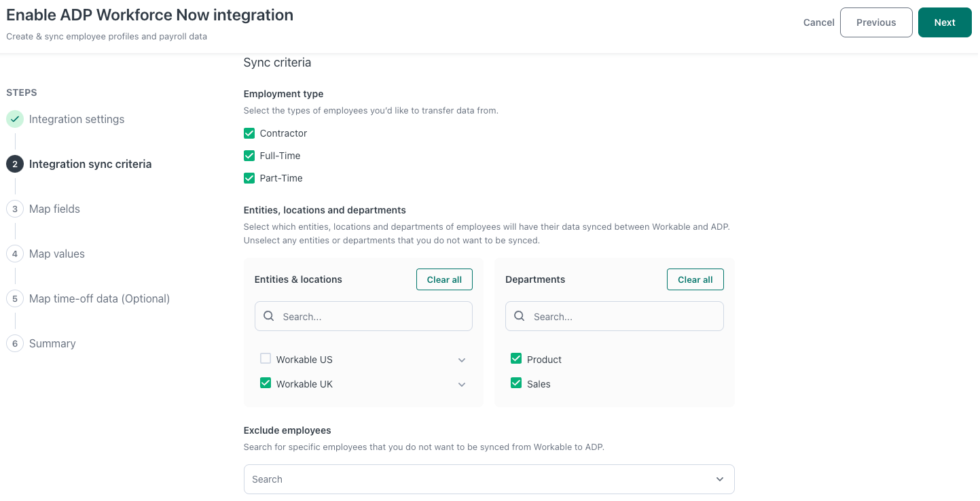Expand the Workable UK locations chevron
980x501 pixels.
[462, 385]
